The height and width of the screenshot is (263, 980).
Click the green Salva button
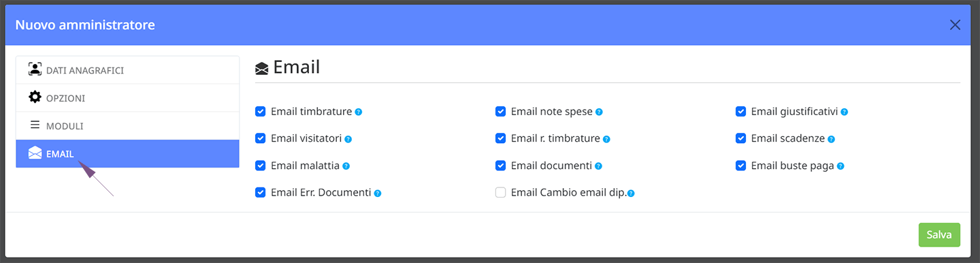coord(939,234)
